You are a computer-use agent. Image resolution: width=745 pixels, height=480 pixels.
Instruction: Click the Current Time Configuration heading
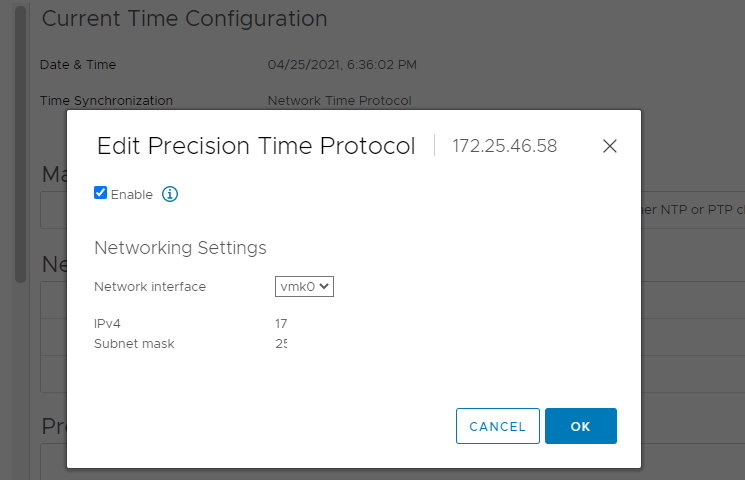(x=184, y=19)
